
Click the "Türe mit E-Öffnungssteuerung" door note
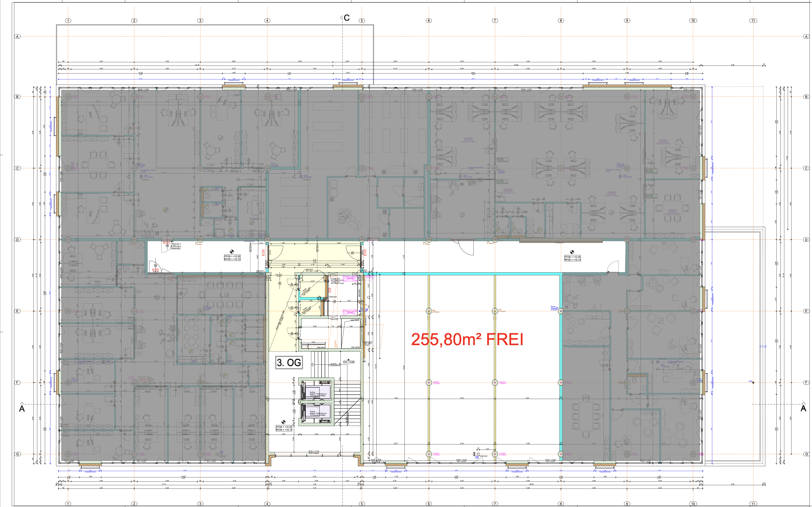pyautogui.click(x=176, y=246)
